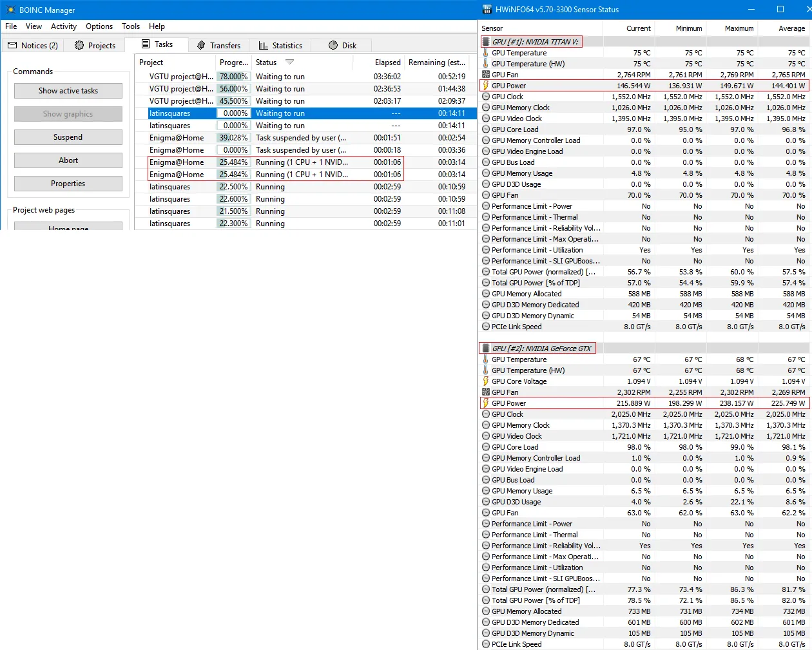The width and height of the screenshot is (812, 650).
Task: Click the Tasks tab list icon
Action: pos(146,44)
